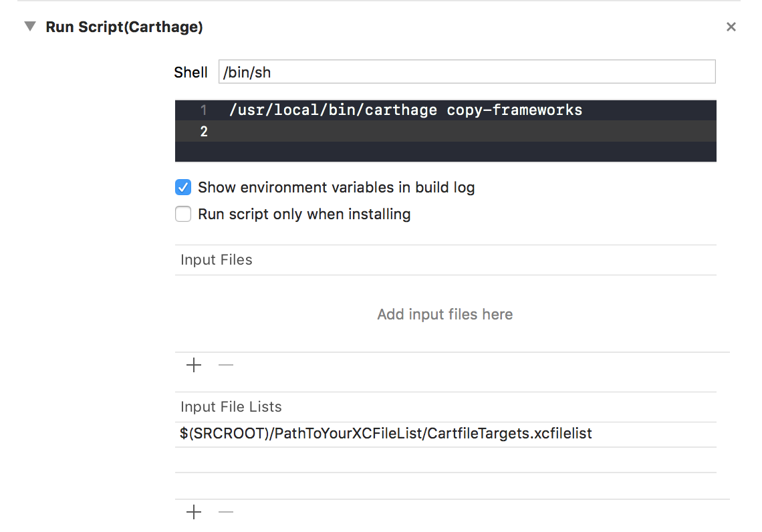Select the CartfileTargets.xcfilelist entry
The image size is (762, 532).
[x=445, y=433]
